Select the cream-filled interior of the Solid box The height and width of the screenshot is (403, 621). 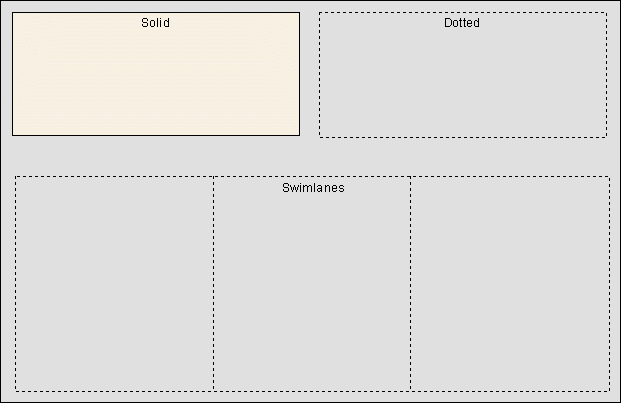pos(156,81)
